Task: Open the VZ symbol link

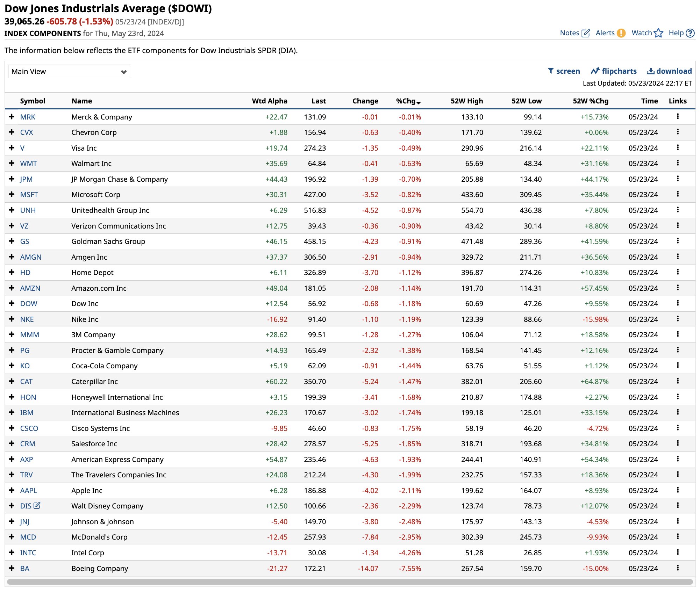Action: [24, 226]
